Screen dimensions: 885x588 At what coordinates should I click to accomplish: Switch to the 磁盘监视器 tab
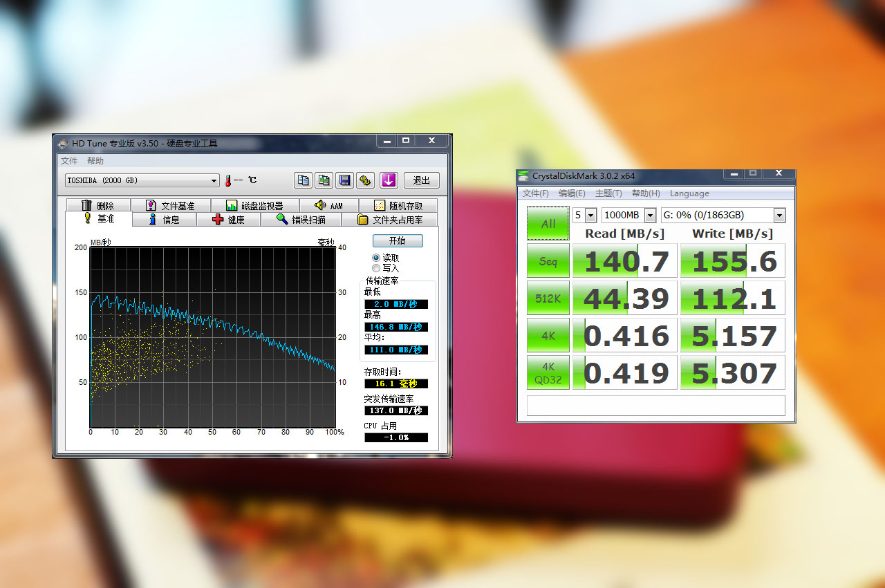pyautogui.click(x=255, y=205)
